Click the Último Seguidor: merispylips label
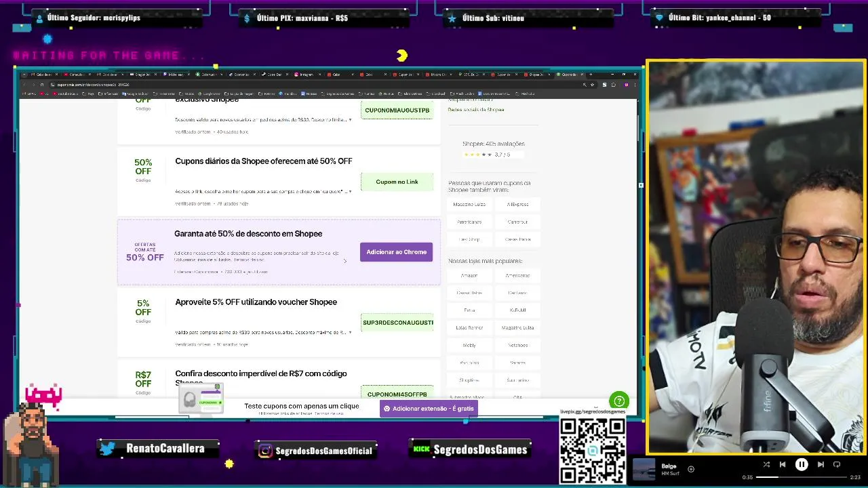 tap(94, 18)
